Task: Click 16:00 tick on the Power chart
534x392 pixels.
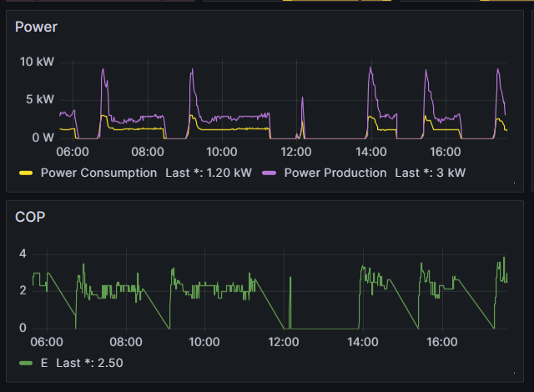Action: [x=446, y=152]
